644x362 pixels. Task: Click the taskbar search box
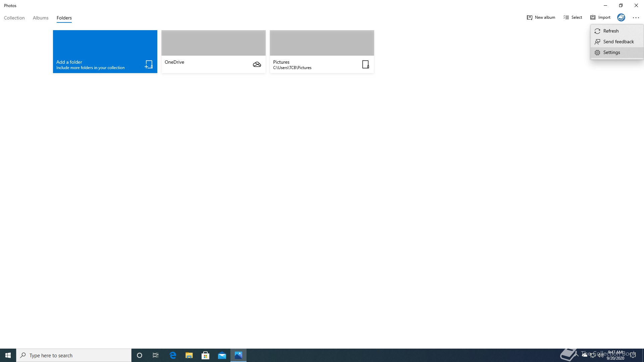click(x=74, y=355)
